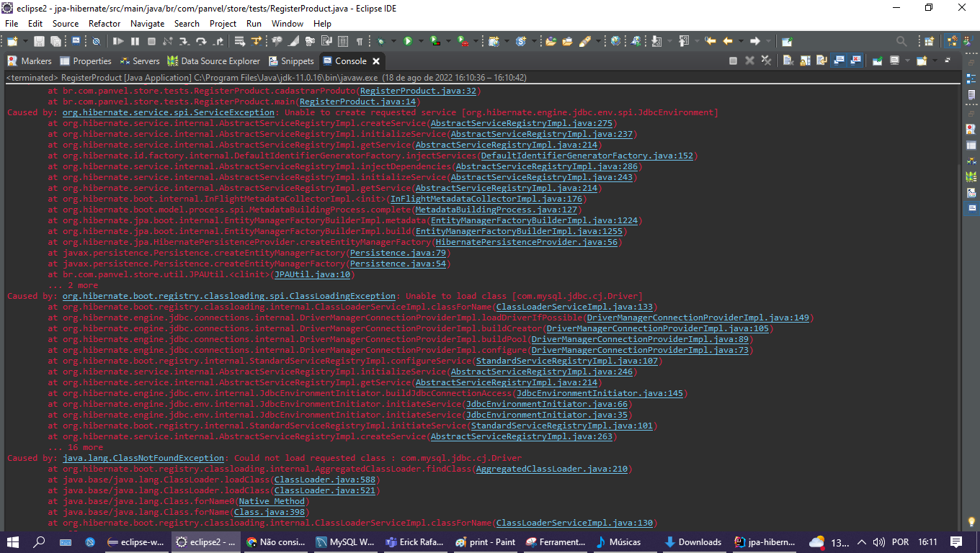Open the Window menu
Screen dimensions: 980x553
(x=288, y=24)
